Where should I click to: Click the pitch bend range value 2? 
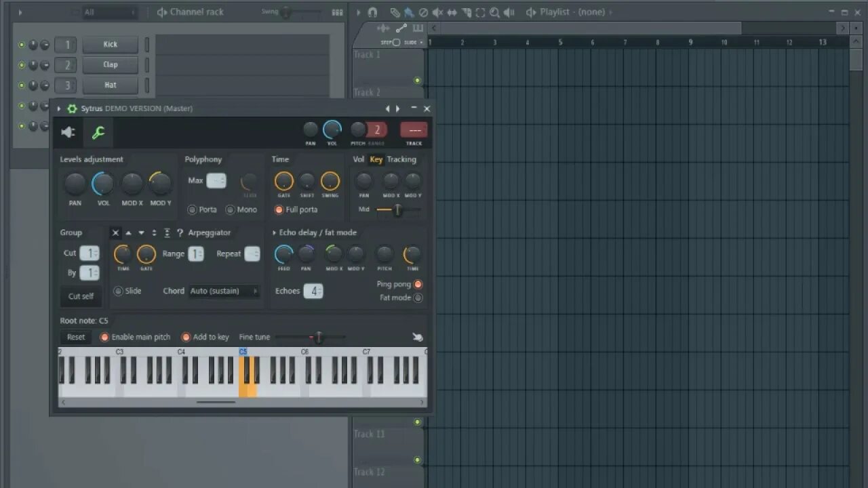point(377,129)
